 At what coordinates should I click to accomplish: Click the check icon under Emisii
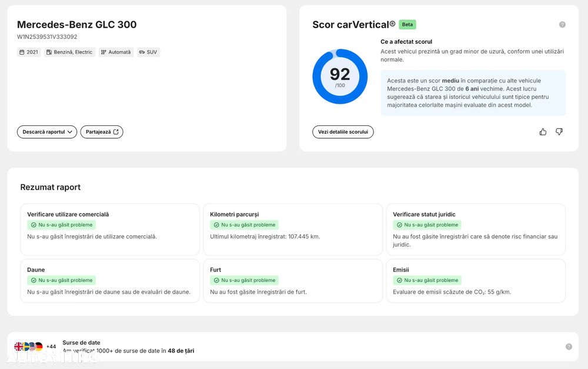(x=399, y=280)
